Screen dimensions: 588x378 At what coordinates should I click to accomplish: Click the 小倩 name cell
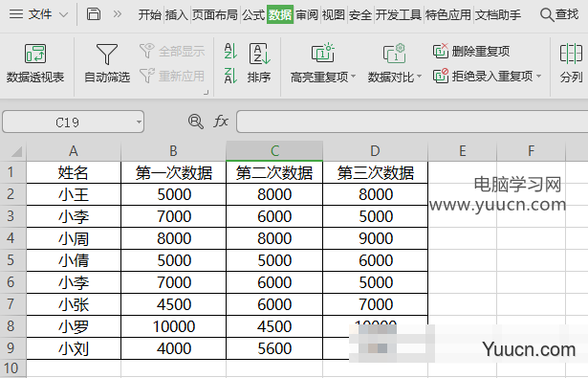tap(74, 260)
